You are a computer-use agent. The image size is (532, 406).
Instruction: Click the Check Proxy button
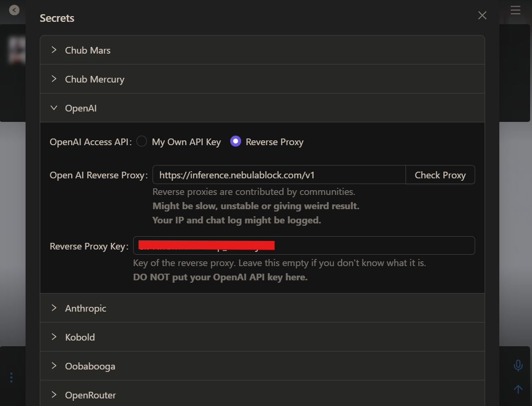tap(440, 175)
